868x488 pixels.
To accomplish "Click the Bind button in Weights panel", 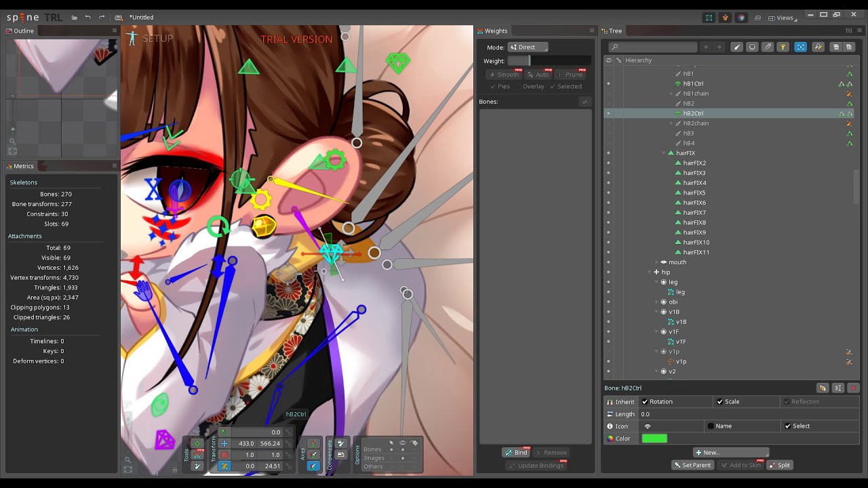I will (x=516, y=453).
